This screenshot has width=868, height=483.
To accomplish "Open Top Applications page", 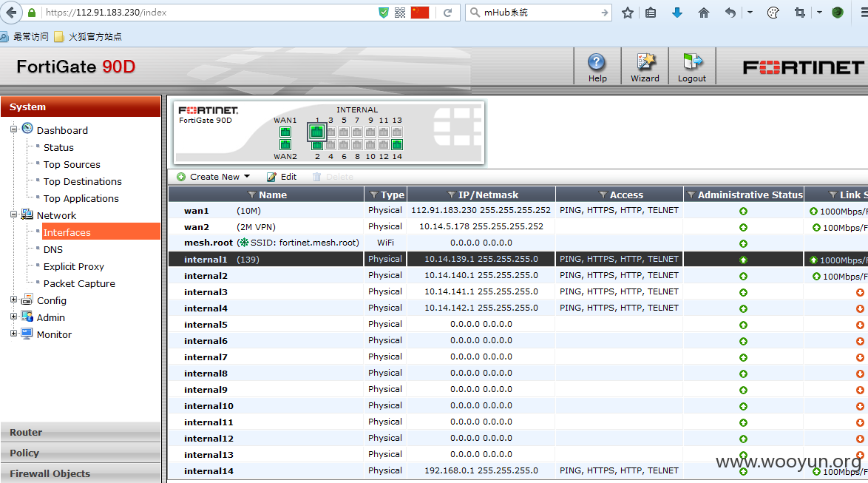I will pos(81,198).
